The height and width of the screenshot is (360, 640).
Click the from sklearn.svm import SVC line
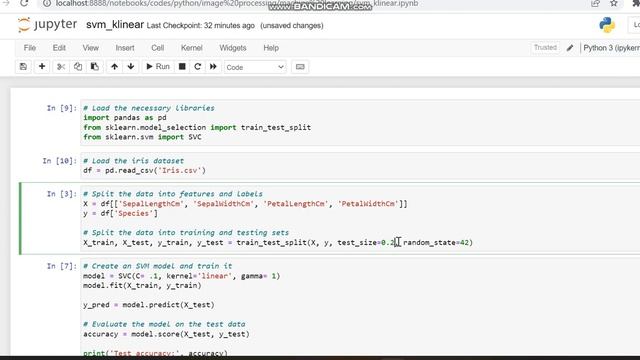coord(142,137)
